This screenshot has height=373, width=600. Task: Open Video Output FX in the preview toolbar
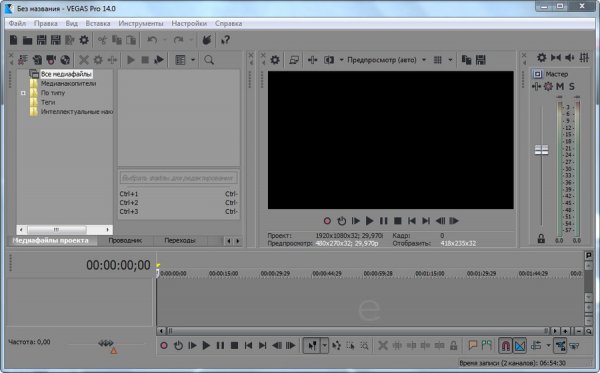tap(313, 60)
